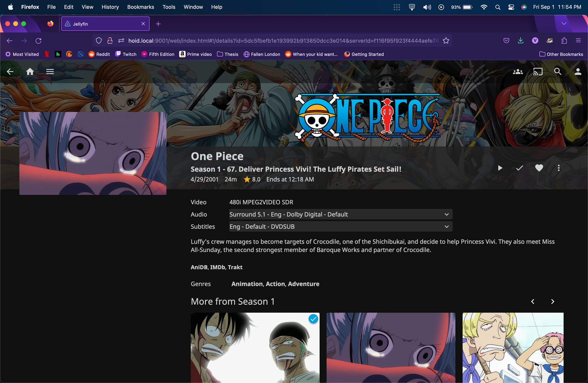Toggle played checkmark on first episode thumbnail
Screen dimensions: 588x383
pos(313,319)
